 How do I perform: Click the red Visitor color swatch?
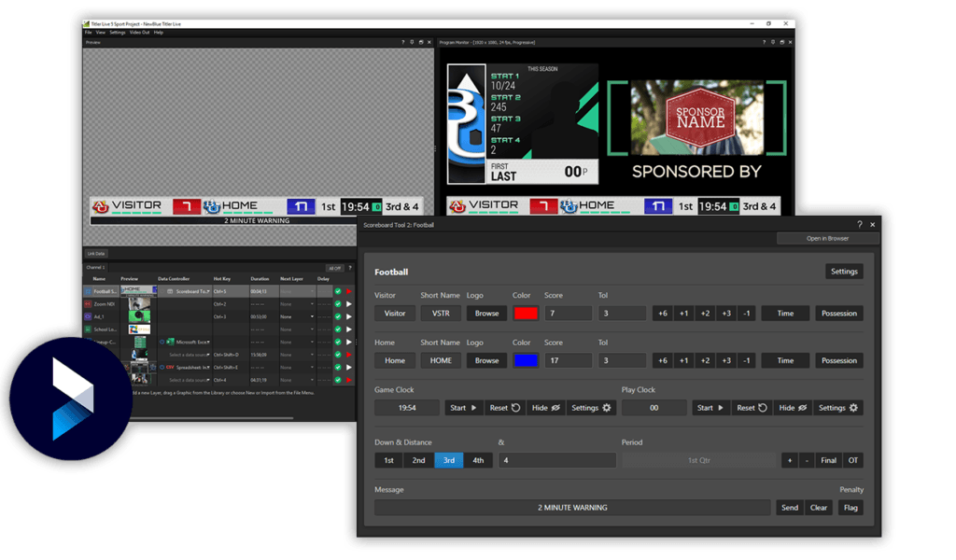pyautogui.click(x=527, y=313)
